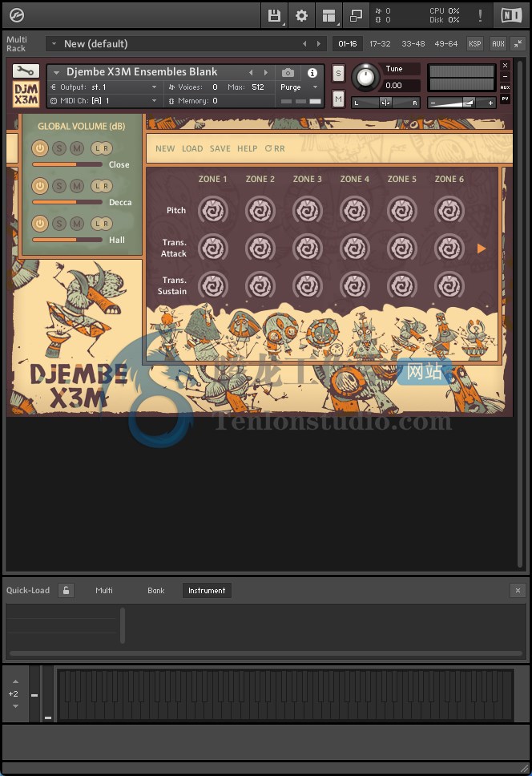This screenshot has height=776, width=532.
Task: Raise keyboard octave with up arrow
Action: pos(15,681)
